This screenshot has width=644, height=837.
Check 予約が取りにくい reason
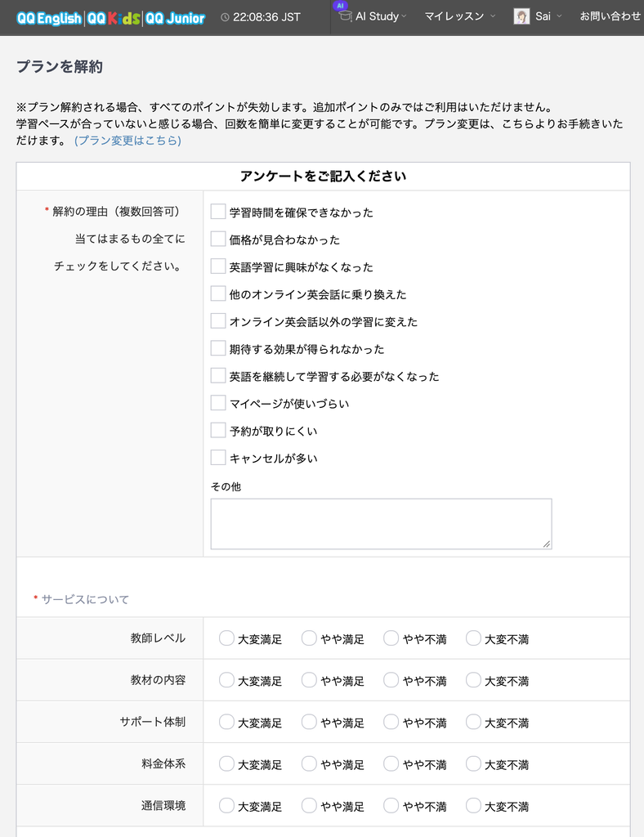(x=218, y=430)
